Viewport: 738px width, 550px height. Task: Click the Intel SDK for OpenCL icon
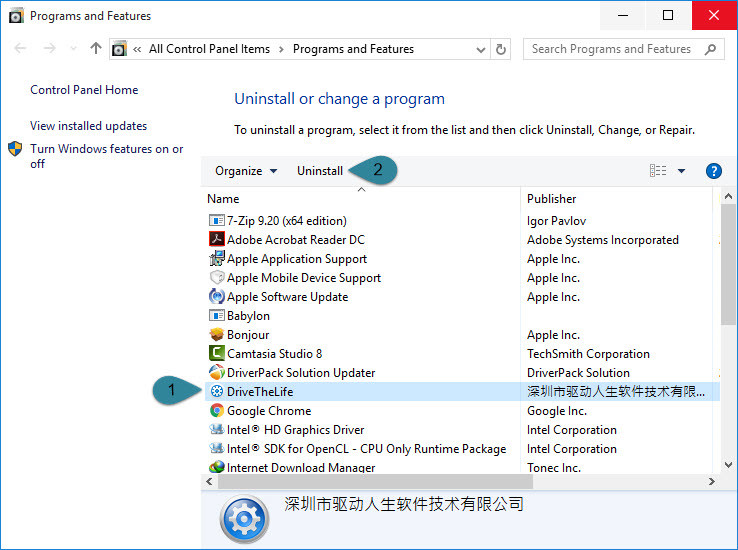coord(217,448)
